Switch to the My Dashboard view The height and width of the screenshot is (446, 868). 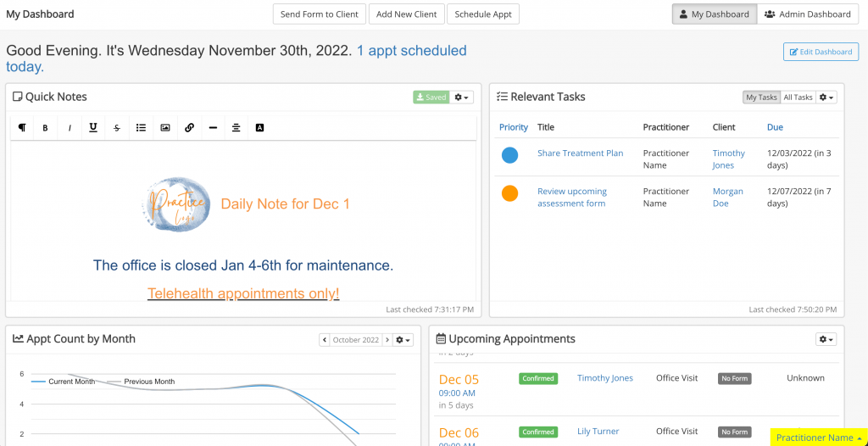point(714,14)
